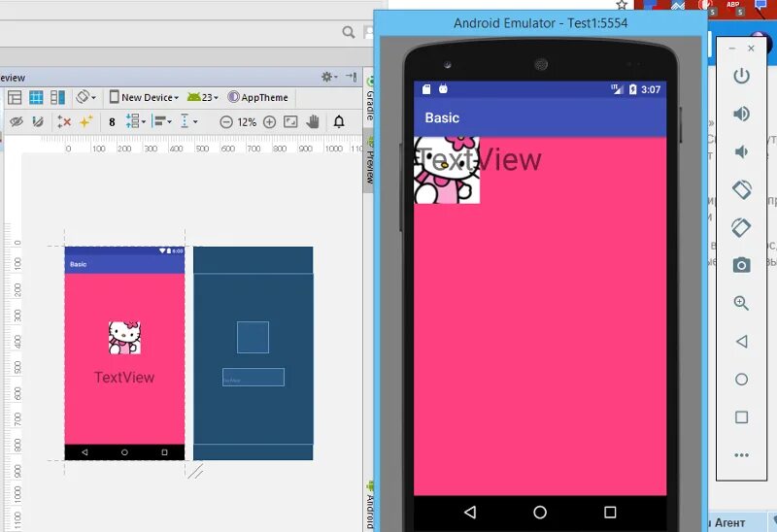Click the 12% zoom level label
The height and width of the screenshot is (532, 777).
coord(247,122)
